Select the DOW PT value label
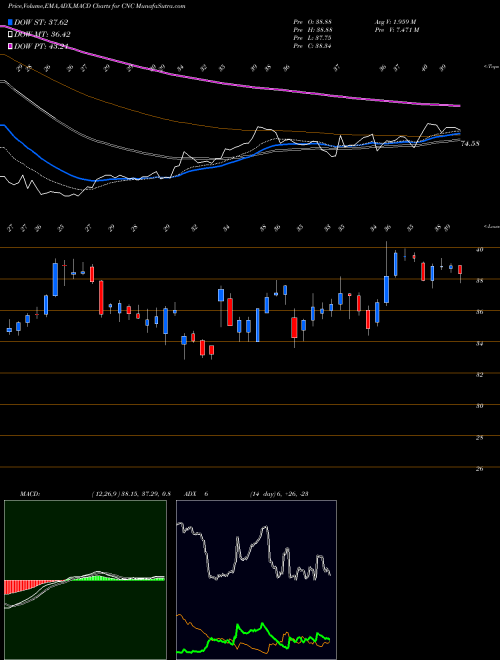The image size is (500, 660). [x=41, y=46]
